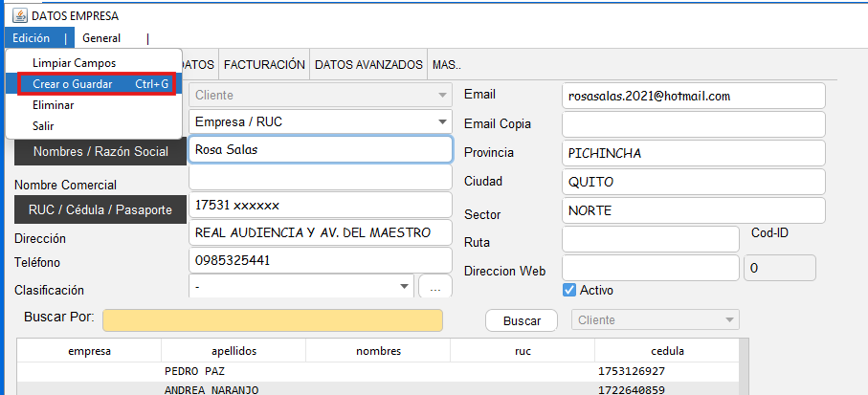Select Crear o Guardar menu entry

92,84
